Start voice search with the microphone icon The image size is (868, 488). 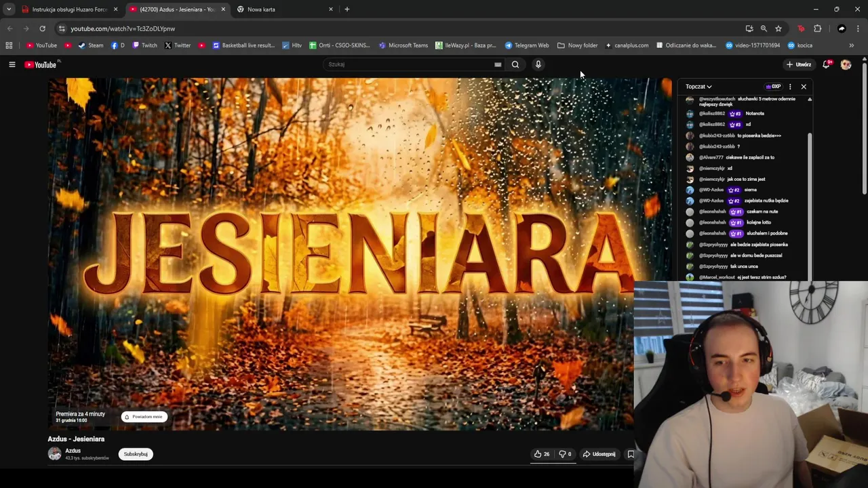click(x=538, y=64)
